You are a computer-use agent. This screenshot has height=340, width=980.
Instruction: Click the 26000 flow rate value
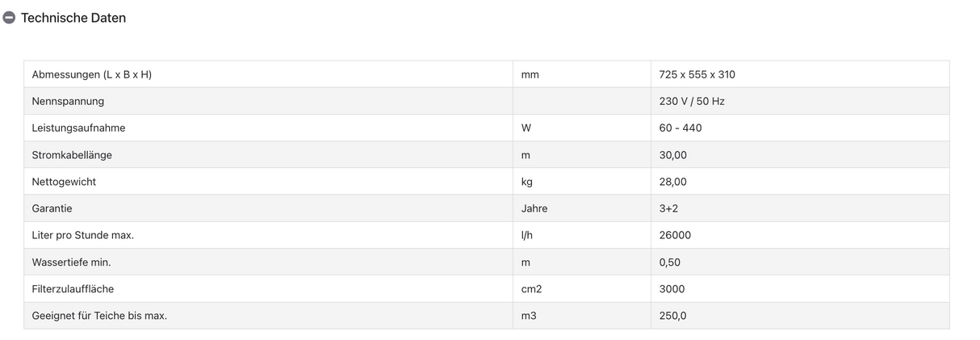[x=676, y=235]
